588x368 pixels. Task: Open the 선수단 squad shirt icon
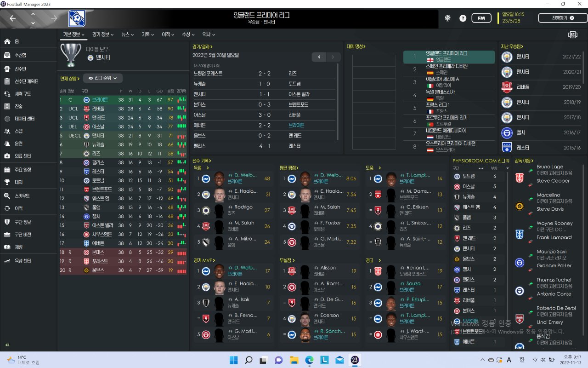pos(7,69)
